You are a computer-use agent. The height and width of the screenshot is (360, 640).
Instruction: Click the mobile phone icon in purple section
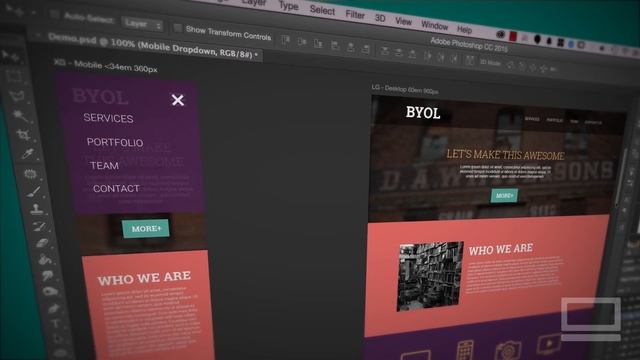point(465,350)
